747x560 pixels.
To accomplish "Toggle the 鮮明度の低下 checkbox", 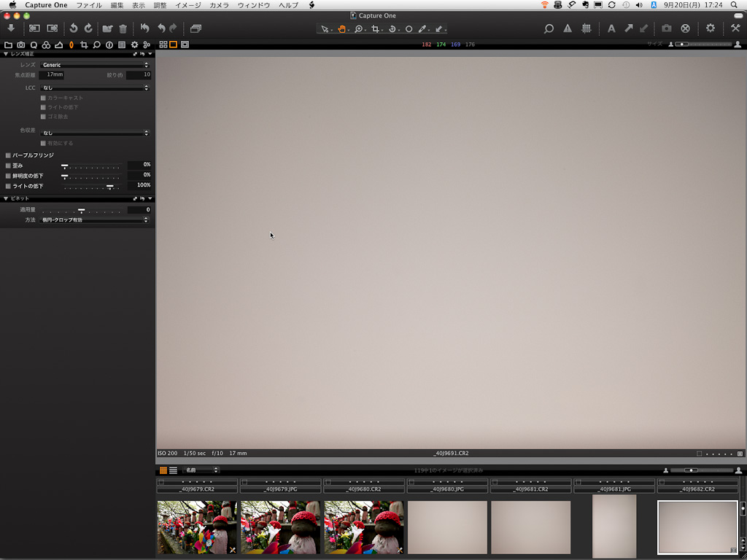I will coord(8,176).
